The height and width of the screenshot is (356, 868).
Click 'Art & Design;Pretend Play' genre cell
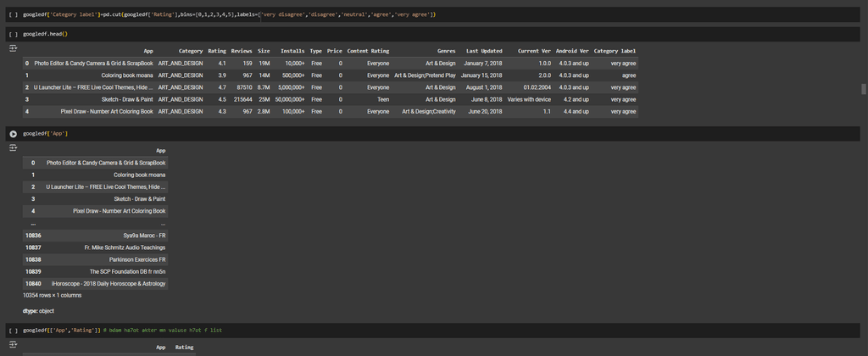coord(426,75)
